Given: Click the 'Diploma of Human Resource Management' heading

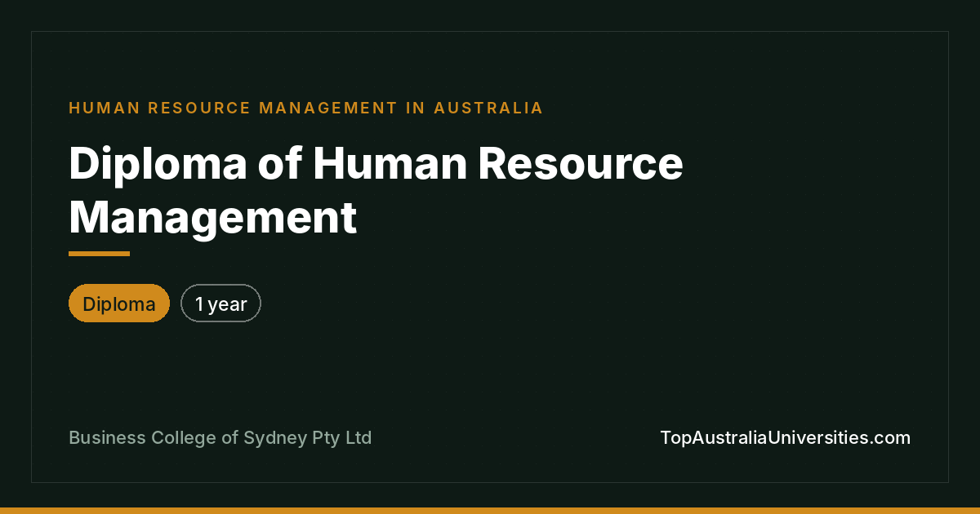Looking at the screenshot, I should [x=376, y=190].
